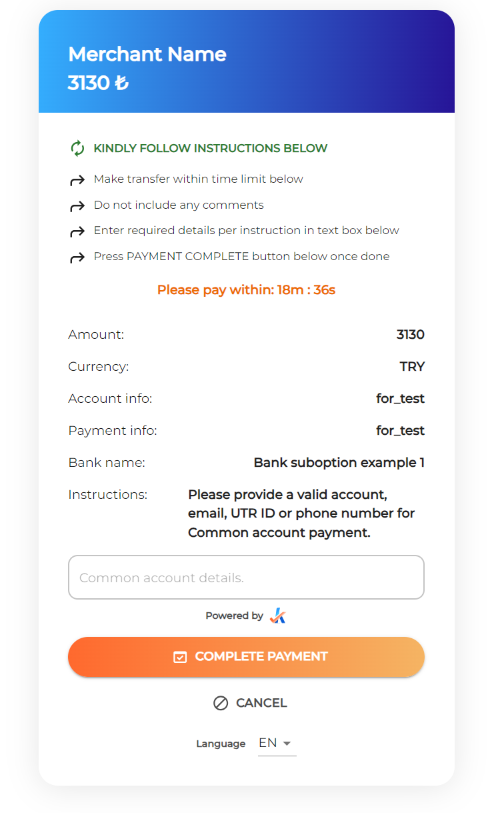Click the 3130 ₺ header amount
The height and width of the screenshot is (813, 504).
tap(98, 83)
